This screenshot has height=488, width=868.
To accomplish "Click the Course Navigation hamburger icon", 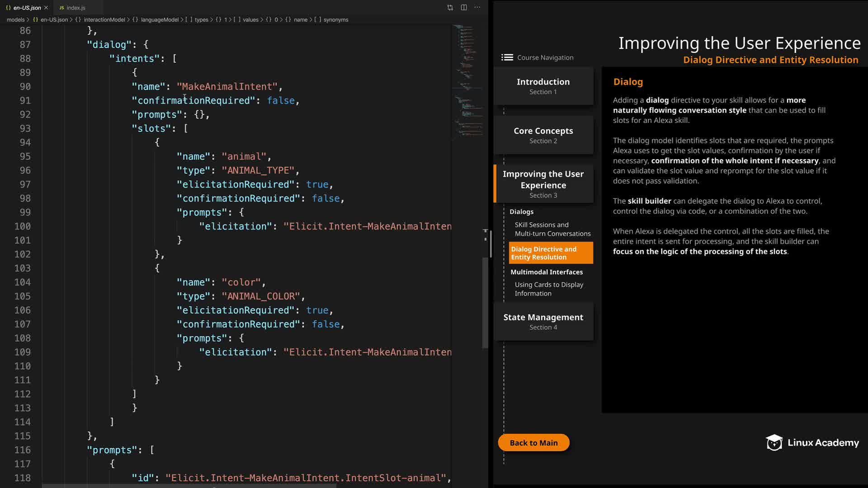I will pyautogui.click(x=507, y=57).
